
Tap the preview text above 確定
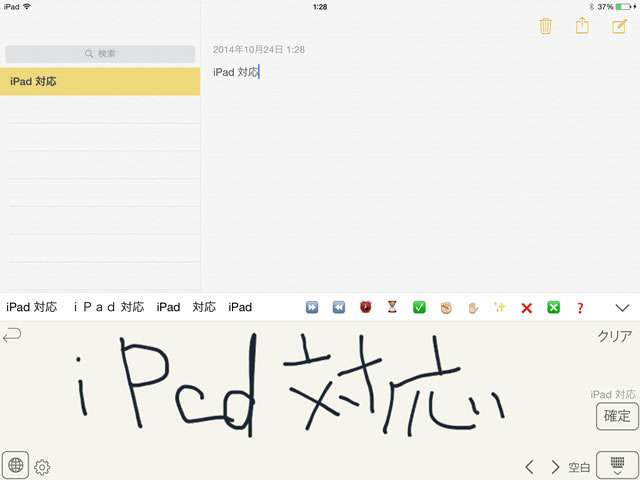point(613,394)
